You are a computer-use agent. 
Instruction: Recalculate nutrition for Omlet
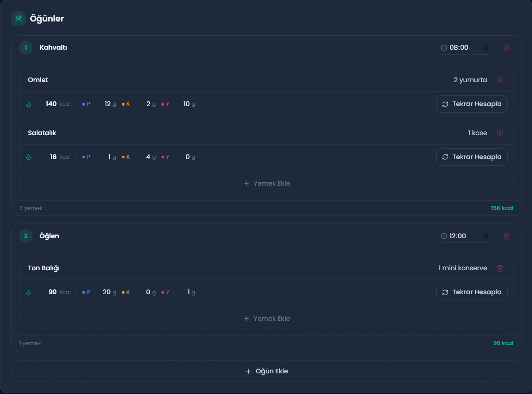[472, 104]
